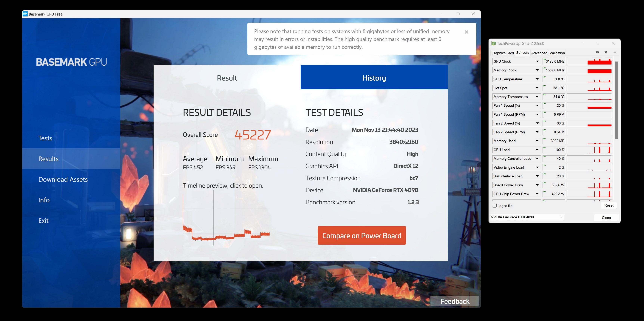Minimize the Basemark GPU Free window

[443, 14]
